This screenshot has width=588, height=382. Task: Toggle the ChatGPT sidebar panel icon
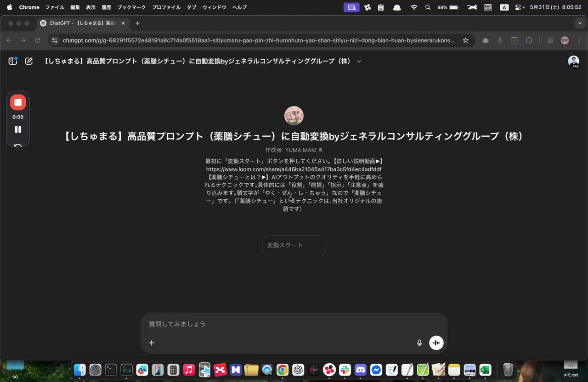coord(13,61)
